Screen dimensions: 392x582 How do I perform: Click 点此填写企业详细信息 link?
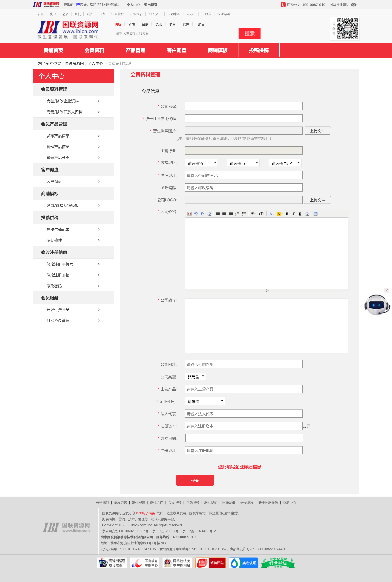coord(239,466)
